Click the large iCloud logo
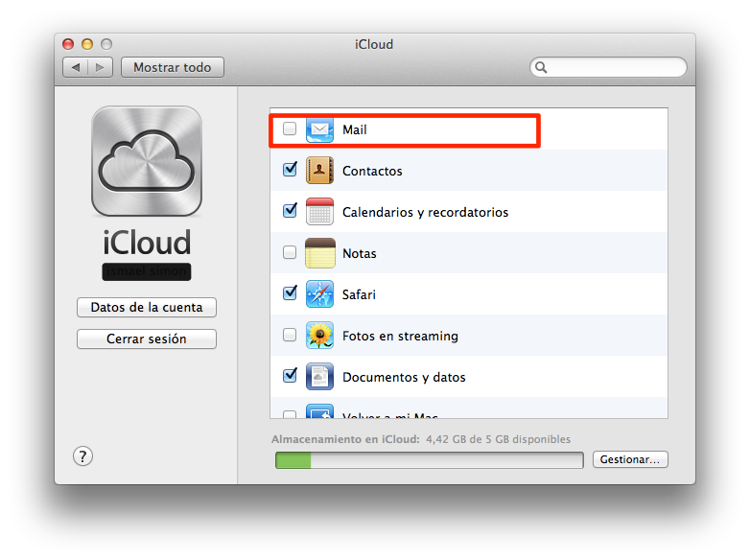The width and height of the screenshot is (750, 560). (x=147, y=161)
